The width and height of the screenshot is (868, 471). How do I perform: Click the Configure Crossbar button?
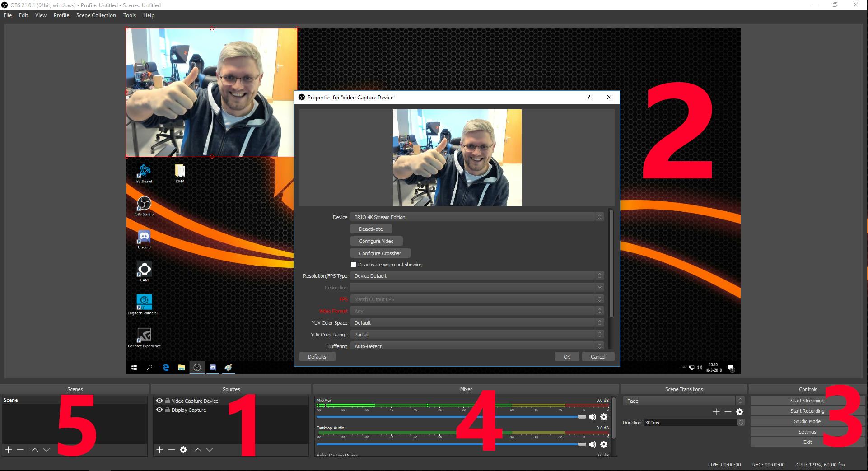click(380, 253)
